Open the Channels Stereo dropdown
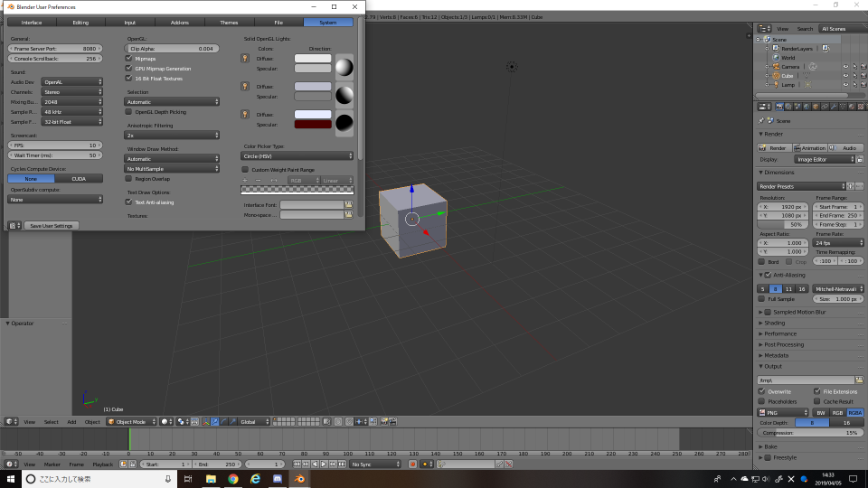868x488 pixels. (72, 92)
